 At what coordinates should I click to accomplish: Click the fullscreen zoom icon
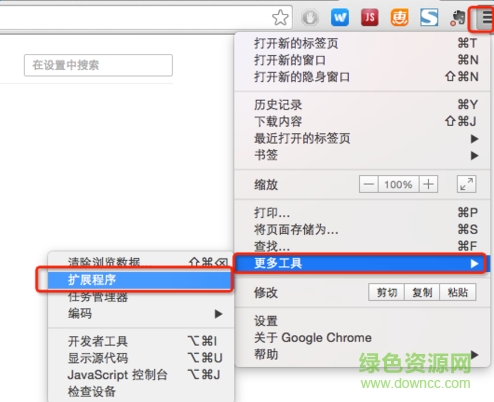(466, 184)
